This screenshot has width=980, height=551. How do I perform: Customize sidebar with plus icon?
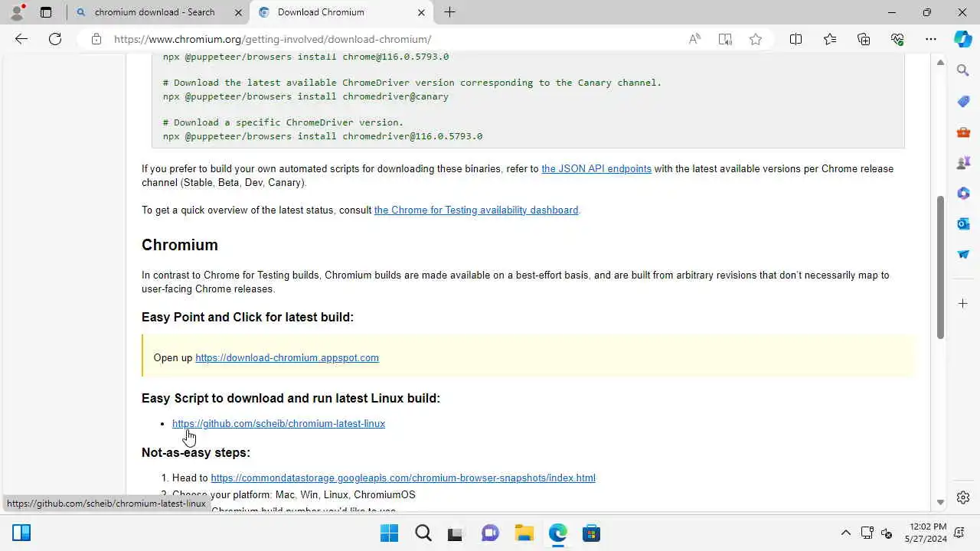963,304
